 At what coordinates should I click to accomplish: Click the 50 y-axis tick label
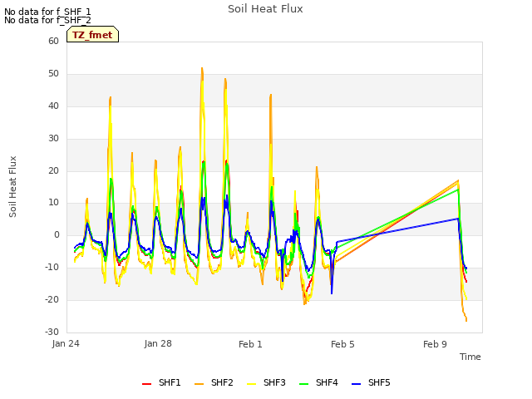(x=53, y=74)
